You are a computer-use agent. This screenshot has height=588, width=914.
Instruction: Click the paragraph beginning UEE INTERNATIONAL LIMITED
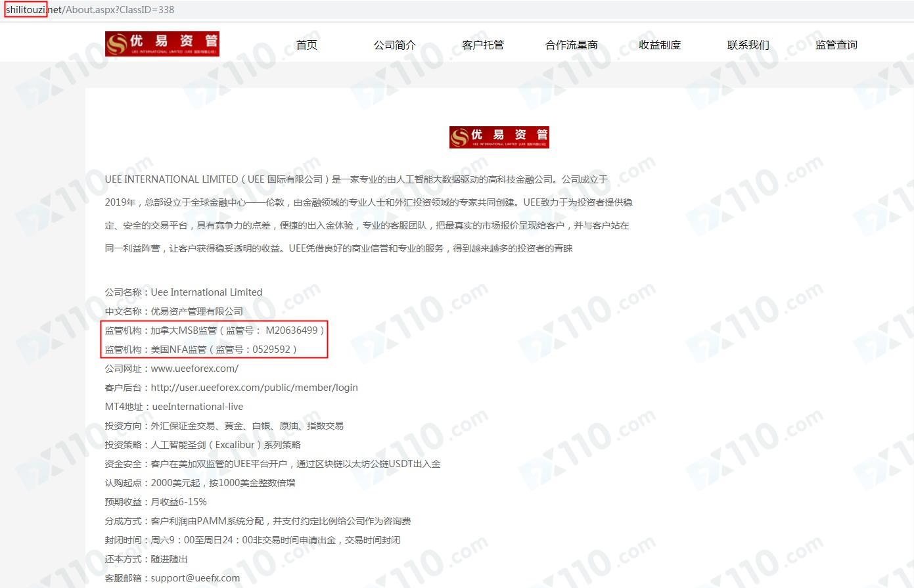pos(369,214)
